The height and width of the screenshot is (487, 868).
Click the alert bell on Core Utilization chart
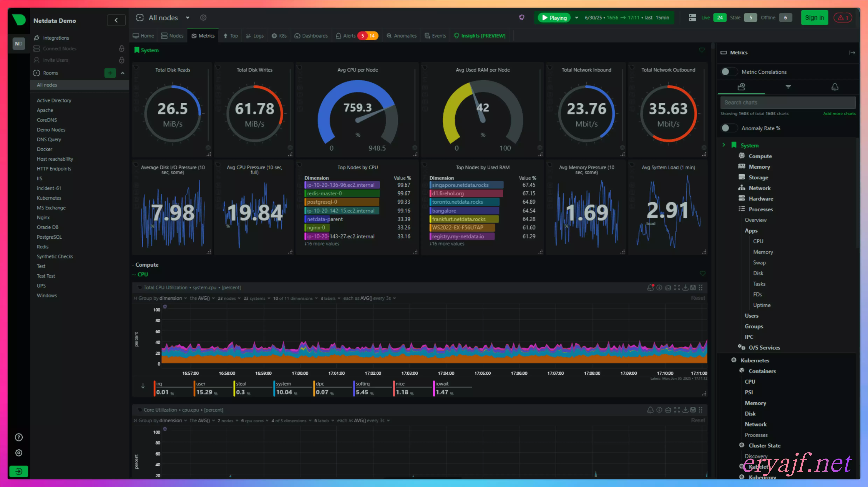[650, 410]
